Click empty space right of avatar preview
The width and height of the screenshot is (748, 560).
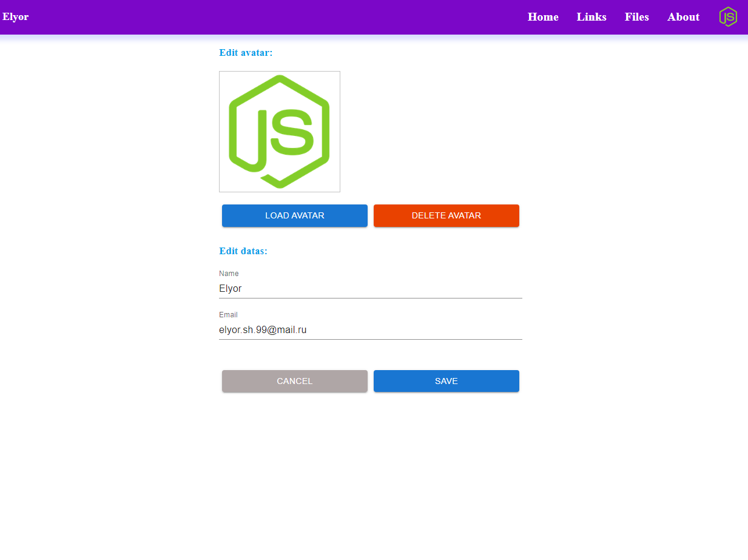point(431,132)
